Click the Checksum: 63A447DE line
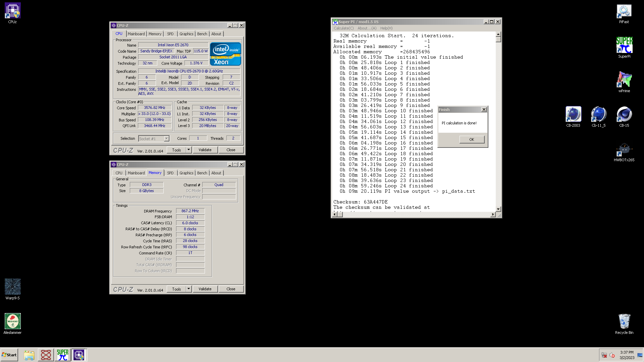644x362 pixels. point(361,202)
